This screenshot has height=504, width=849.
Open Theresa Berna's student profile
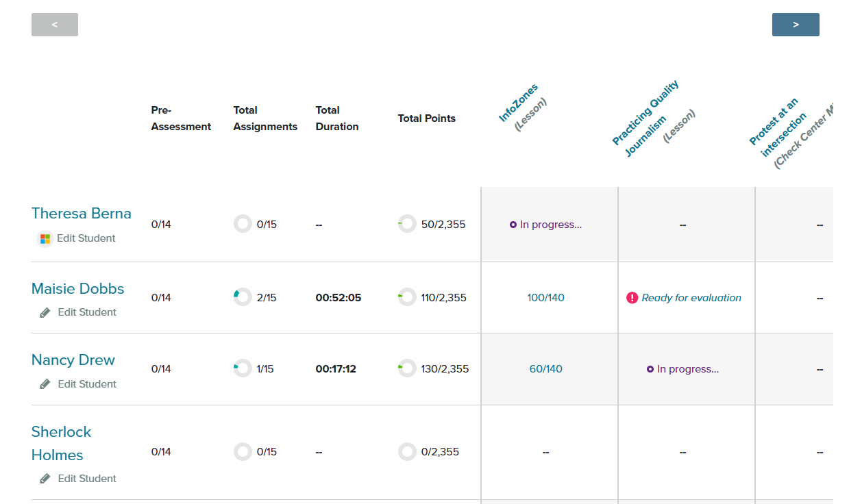click(x=81, y=214)
